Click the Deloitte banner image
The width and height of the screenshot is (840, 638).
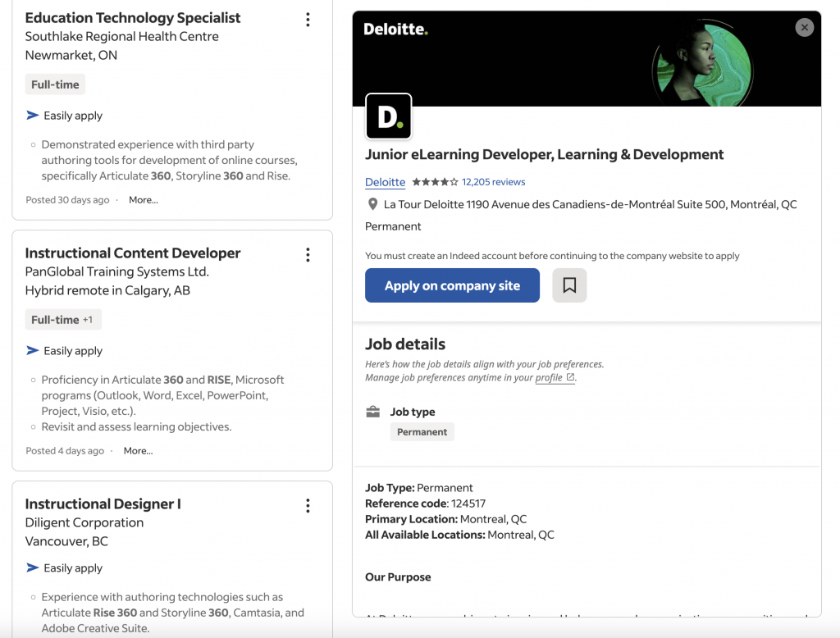(x=587, y=58)
